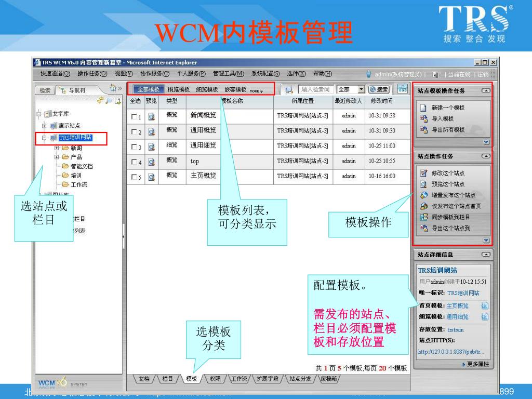Open the 更多属性 link
Image resolution: width=532 pixels, height=399 pixels.
478,364
